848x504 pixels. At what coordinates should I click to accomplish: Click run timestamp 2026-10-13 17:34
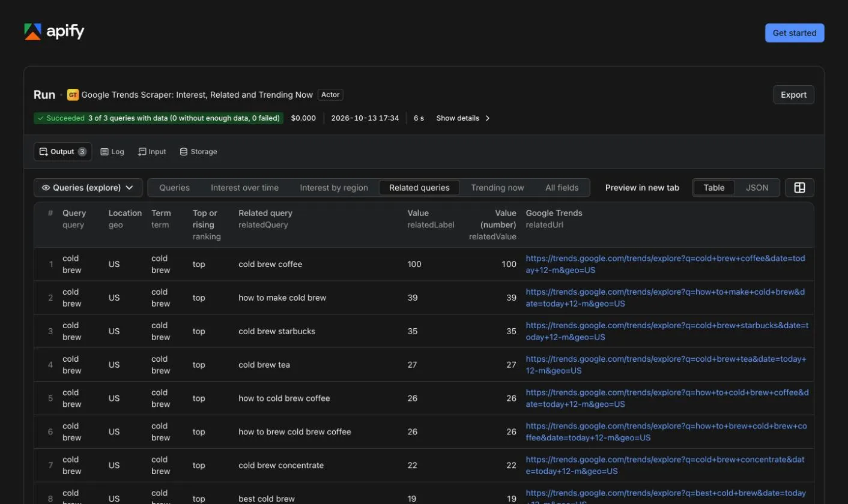click(365, 118)
